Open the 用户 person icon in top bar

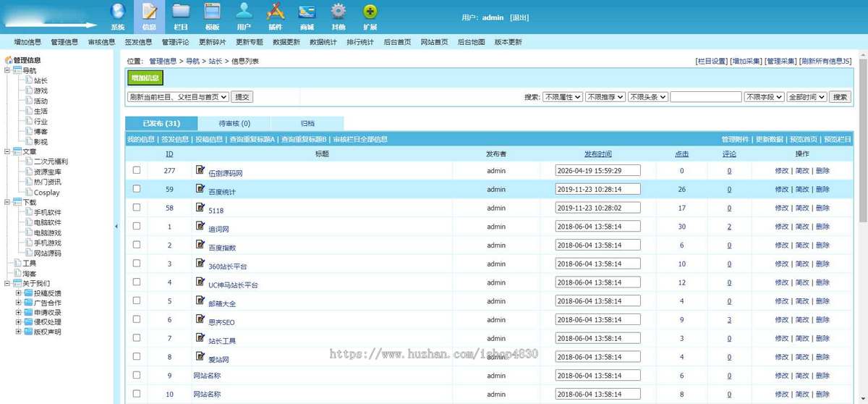(x=244, y=12)
